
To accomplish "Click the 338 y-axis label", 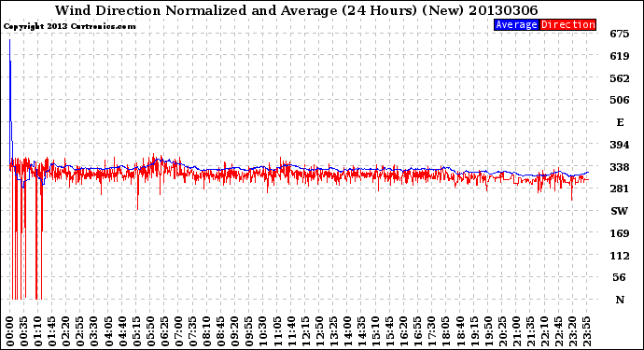I will tap(620, 167).
